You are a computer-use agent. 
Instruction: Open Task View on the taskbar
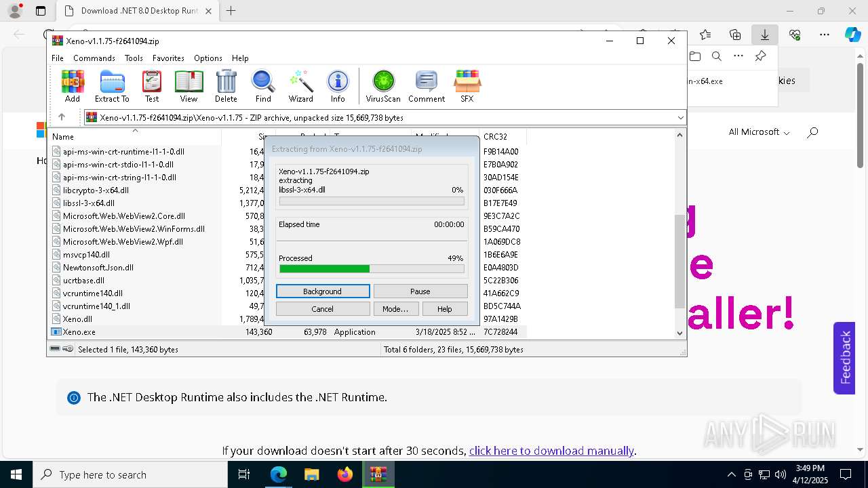244,474
